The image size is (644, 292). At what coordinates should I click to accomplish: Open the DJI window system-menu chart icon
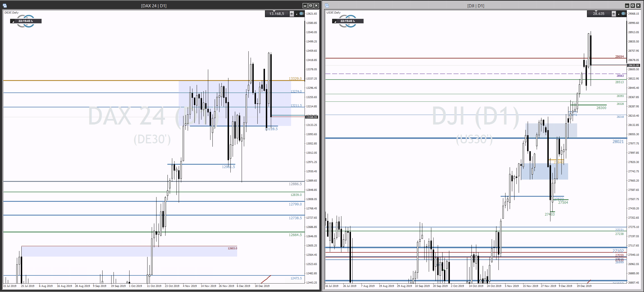click(x=327, y=5)
